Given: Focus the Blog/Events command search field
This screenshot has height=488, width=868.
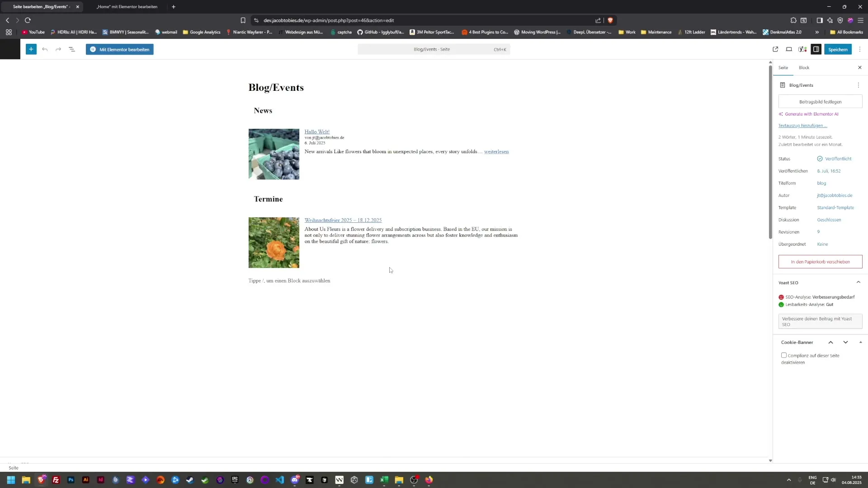Looking at the screenshot, I should click(433, 49).
